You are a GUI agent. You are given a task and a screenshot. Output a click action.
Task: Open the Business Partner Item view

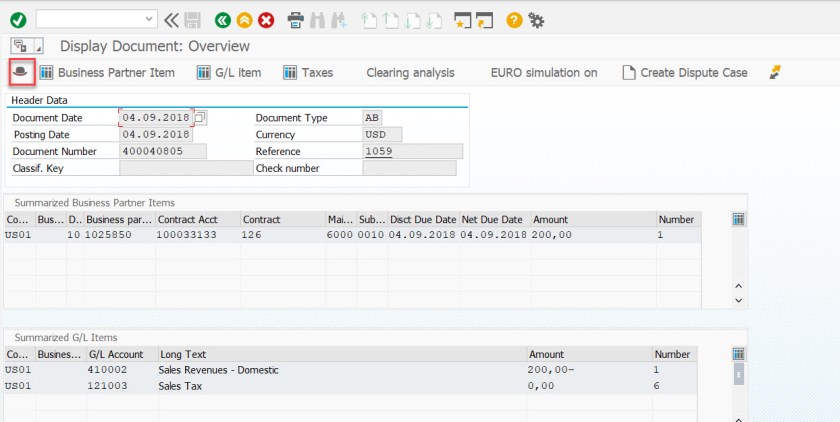pyautogui.click(x=107, y=72)
